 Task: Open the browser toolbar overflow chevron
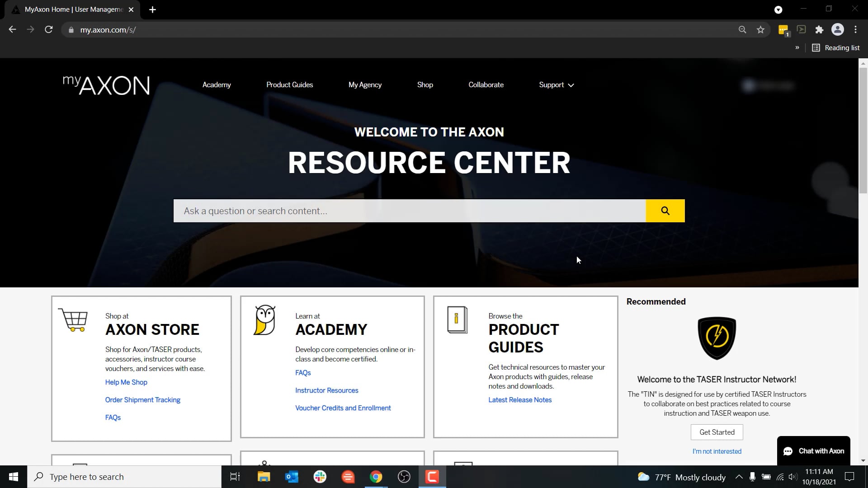(x=797, y=47)
